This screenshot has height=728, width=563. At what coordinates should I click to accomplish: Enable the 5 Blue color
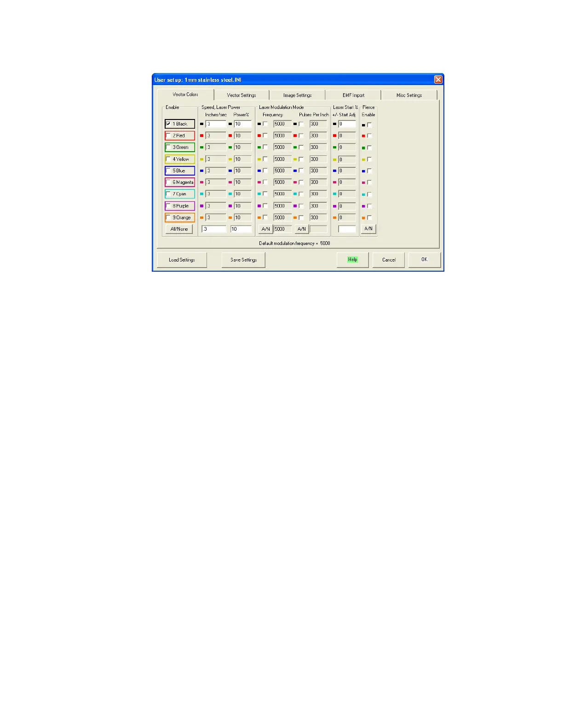[168, 171]
